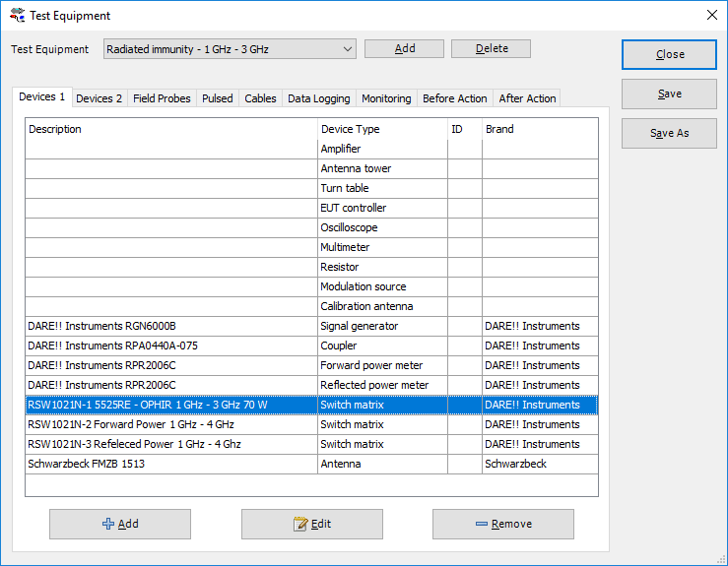Switch to the Devices 2 tab
The width and height of the screenshot is (728, 566).
click(x=99, y=98)
